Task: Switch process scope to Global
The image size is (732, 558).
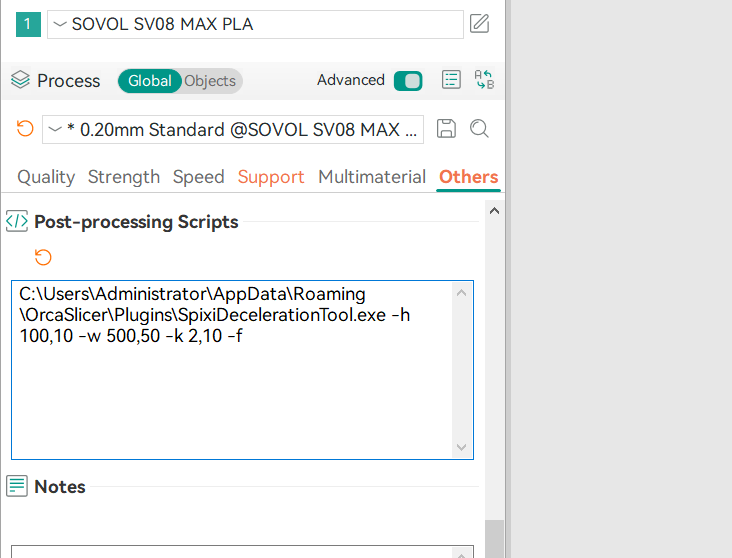Action: [x=149, y=81]
